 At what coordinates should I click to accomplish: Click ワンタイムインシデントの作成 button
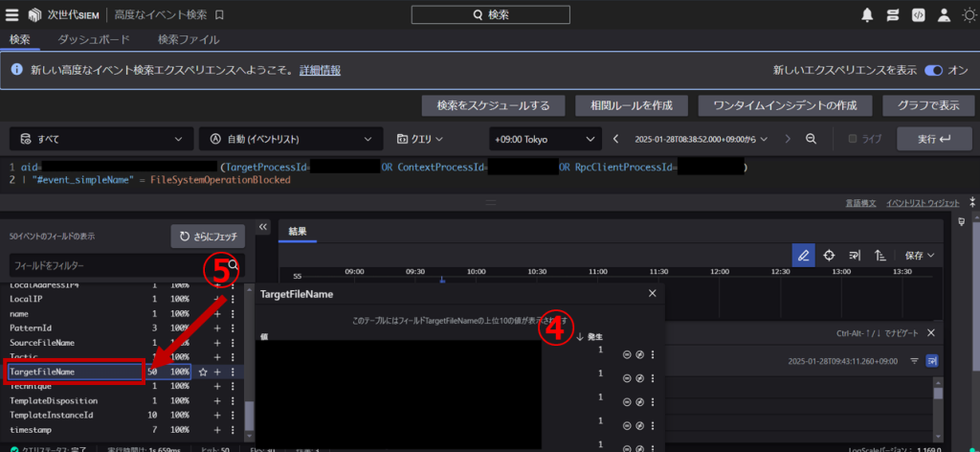785,105
